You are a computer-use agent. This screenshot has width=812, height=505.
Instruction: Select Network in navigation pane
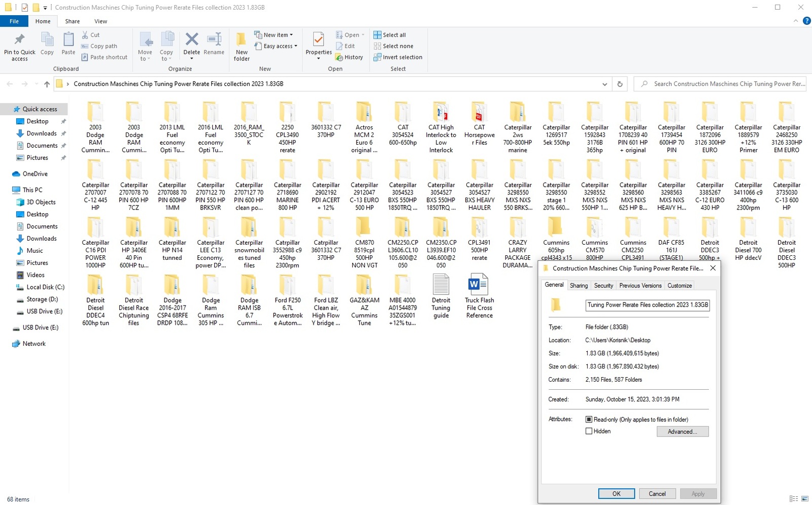click(x=29, y=344)
